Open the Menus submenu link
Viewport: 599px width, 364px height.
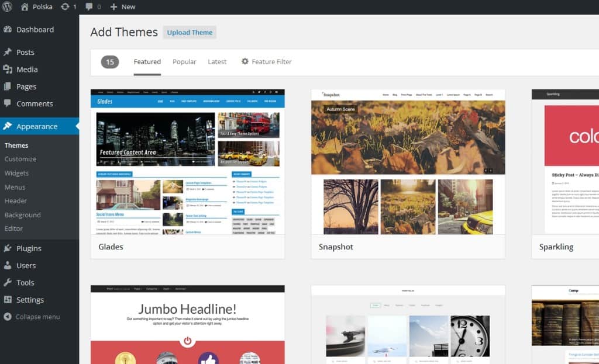tap(15, 188)
